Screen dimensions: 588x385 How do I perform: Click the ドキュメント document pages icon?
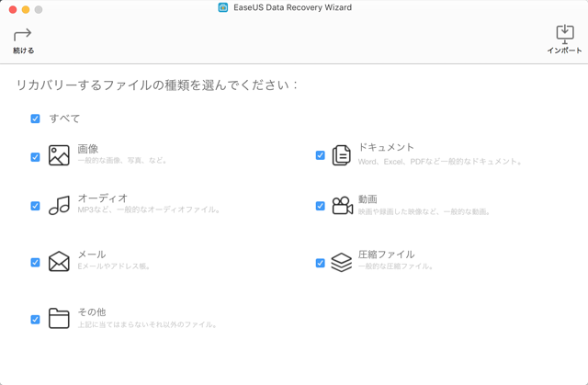[341, 155]
